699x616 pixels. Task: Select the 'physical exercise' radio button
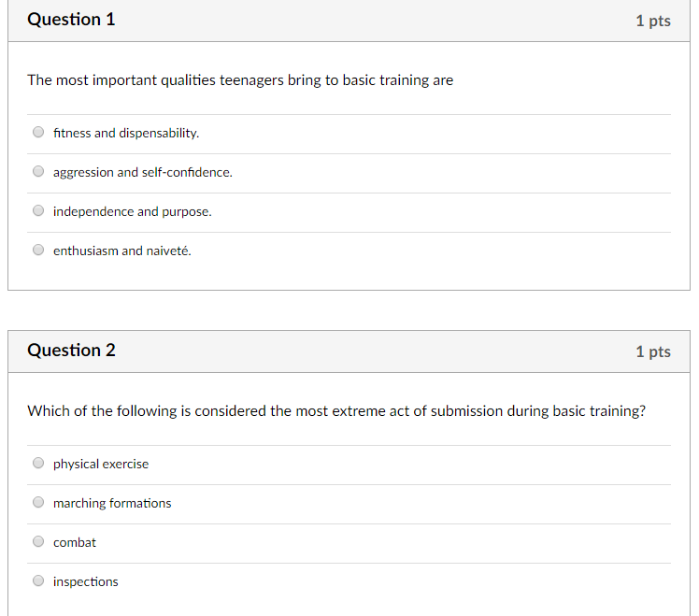(x=38, y=463)
